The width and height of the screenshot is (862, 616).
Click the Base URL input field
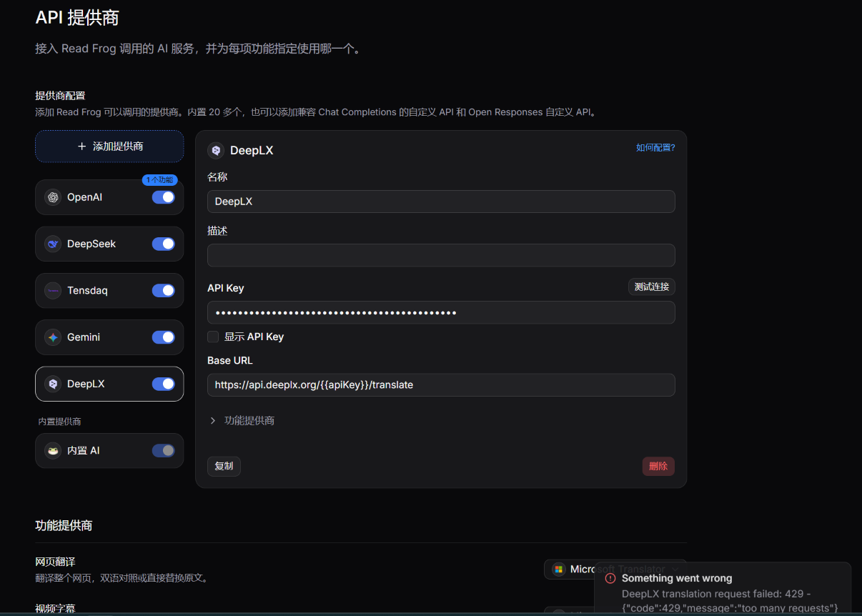[441, 384]
